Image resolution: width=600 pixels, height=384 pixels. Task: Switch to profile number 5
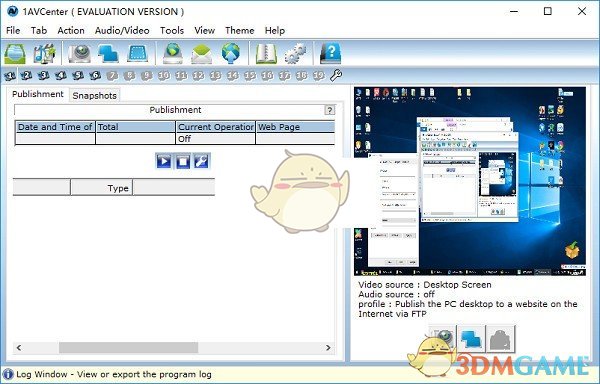pos(78,76)
